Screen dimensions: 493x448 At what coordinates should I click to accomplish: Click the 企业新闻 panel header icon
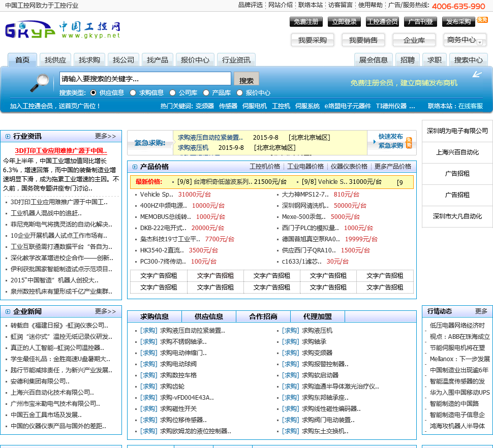point(8,312)
